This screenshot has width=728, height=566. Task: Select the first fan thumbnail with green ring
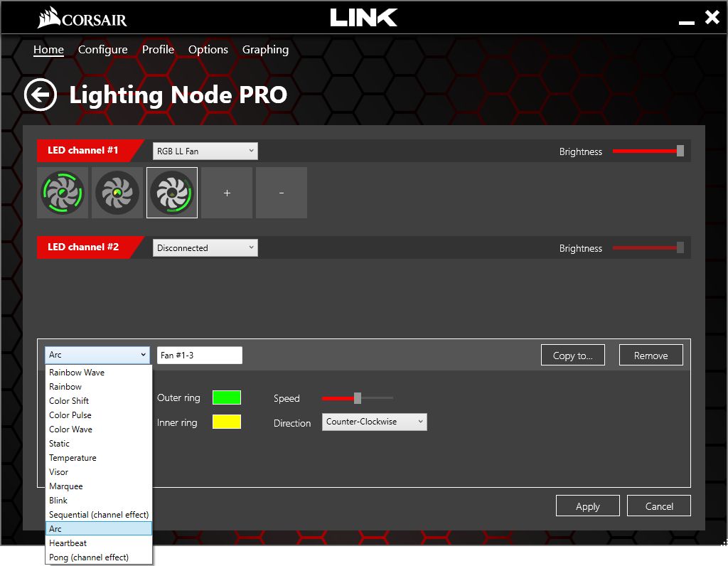pyautogui.click(x=63, y=193)
